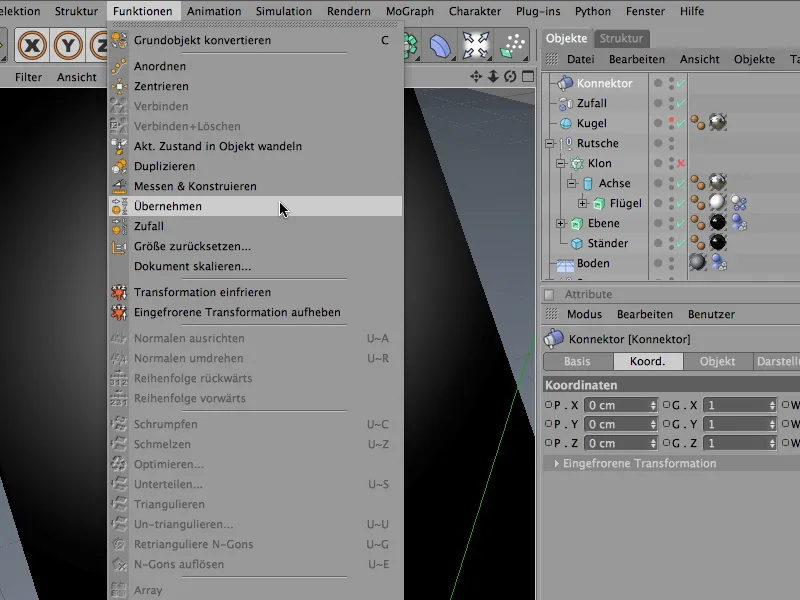The width and height of the screenshot is (800, 600).
Task: Toggle the G . Z animation circle
Action: pos(666,442)
